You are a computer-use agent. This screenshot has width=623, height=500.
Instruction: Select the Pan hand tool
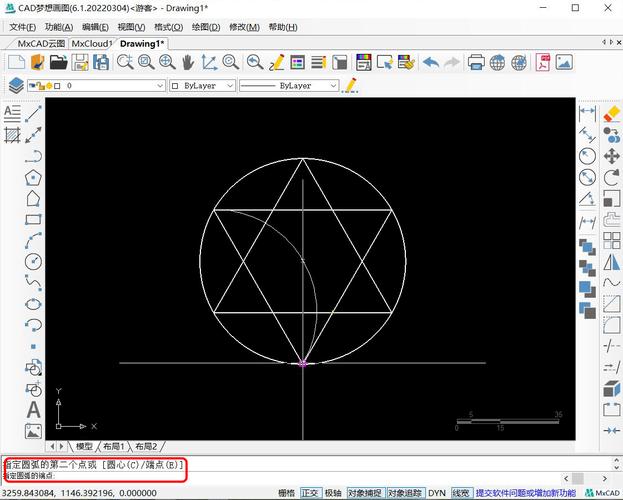tap(188, 62)
